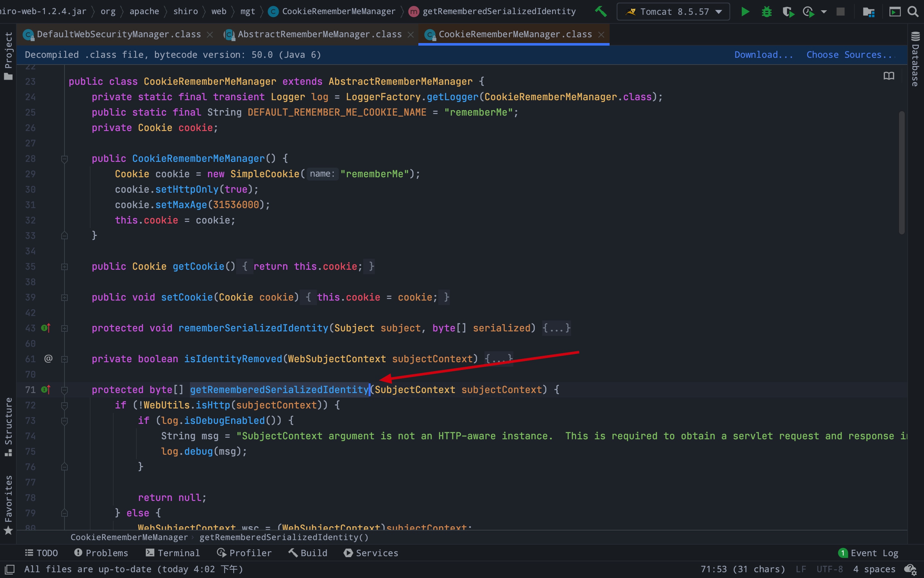Viewport: 924px width, 578px height.
Task: Collapse the if block fold at line 72
Action: (64, 405)
